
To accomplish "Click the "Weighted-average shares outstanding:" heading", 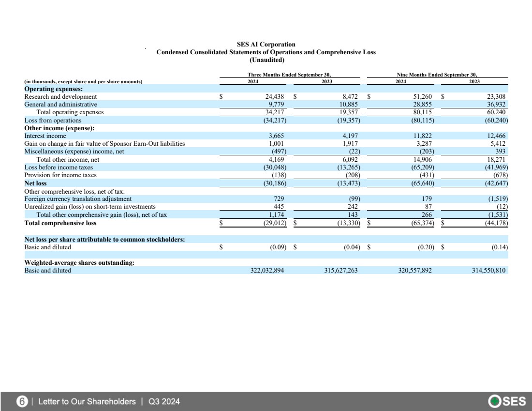I will pyautogui.click(x=79, y=262).
